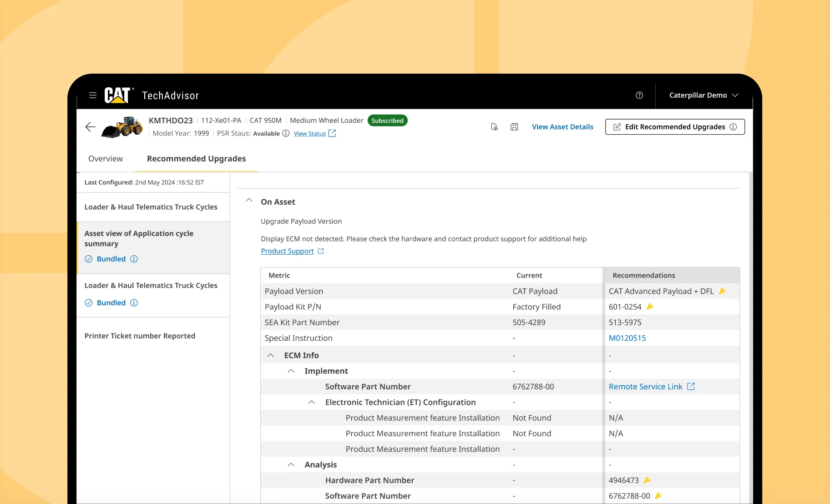Screen dimensions: 830x504
Task: Click Edit Recommended Upgrades button
Action: (675, 127)
